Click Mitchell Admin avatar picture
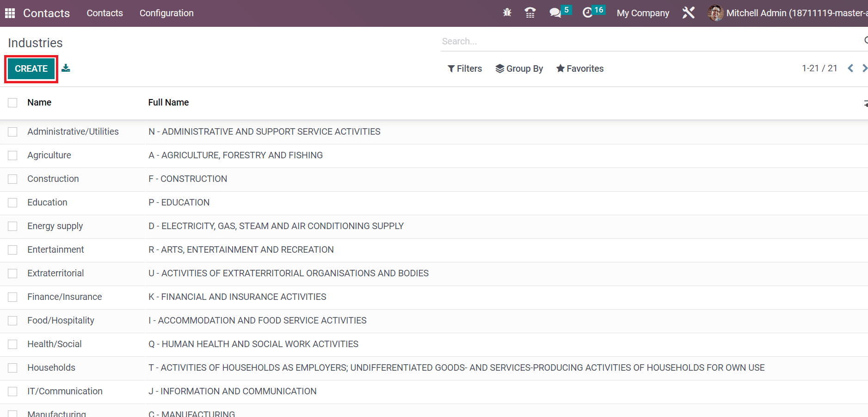Screen dimensions: 868x417 [715, 13]
